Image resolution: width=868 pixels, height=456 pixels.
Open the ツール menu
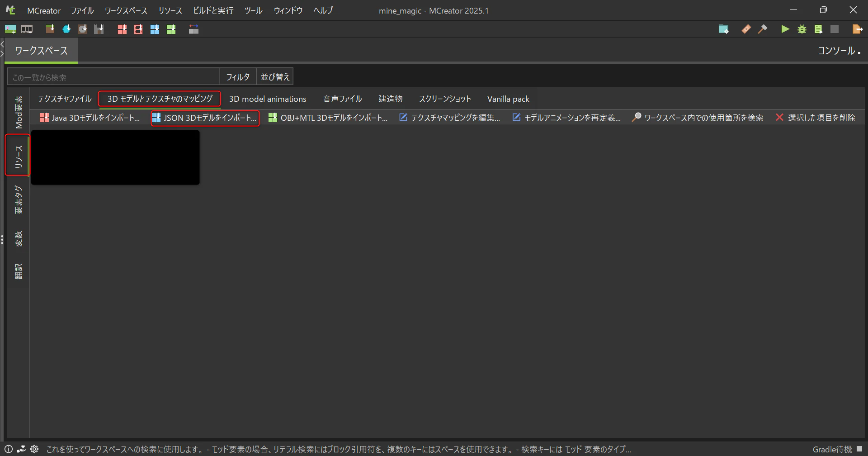click(254, 10)
